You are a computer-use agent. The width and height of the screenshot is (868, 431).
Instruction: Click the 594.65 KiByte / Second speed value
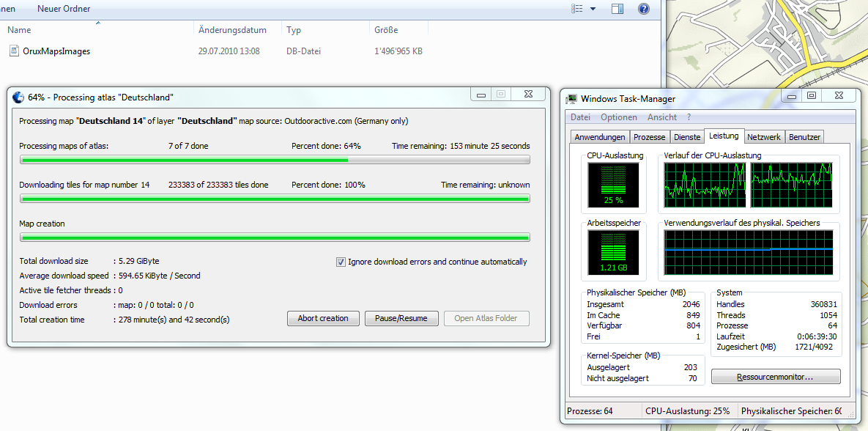coord(160,276)
